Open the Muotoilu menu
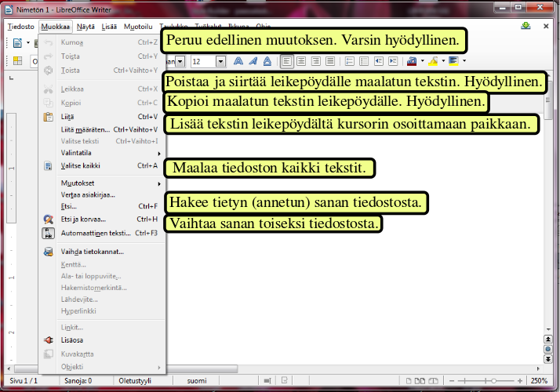560x392 pixels. pos(138,27)
